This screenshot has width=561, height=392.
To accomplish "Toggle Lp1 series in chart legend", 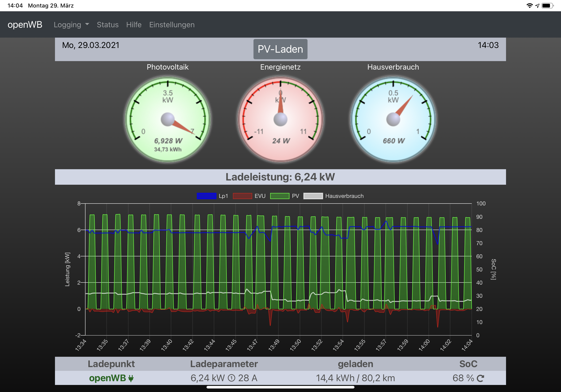I will [206, 196].
